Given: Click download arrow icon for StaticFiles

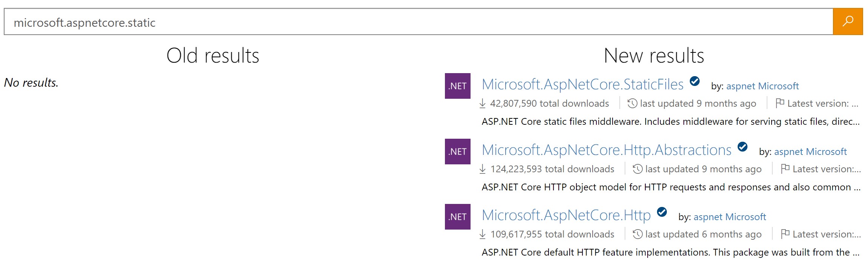Looking at the screenshot, I should click(x=482, y=103).
